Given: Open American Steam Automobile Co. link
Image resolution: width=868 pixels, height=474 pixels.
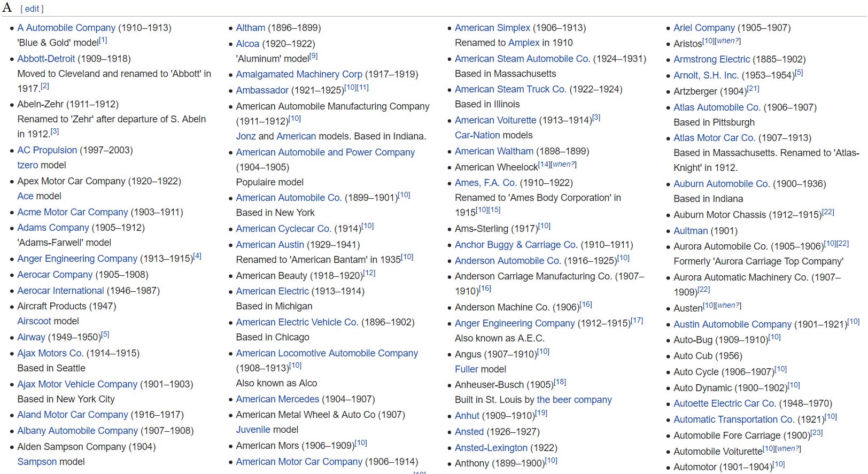Looking at the screenshot, I should click(522, 59).
